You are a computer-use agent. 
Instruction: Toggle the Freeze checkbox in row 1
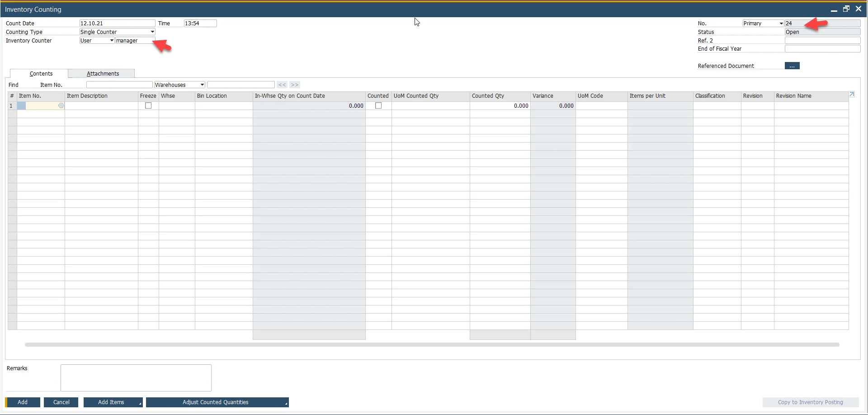click(148, 106)
